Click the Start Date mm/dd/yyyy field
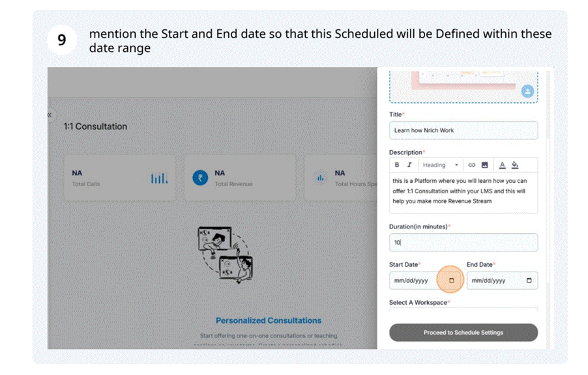This screenshot has height=375, width=588. [x=414, y=281]
